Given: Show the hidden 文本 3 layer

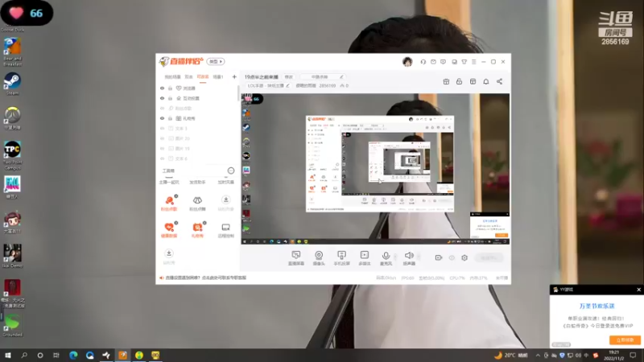Looking at the screenshot, I should pyautogui.click(x=163, y=129).
